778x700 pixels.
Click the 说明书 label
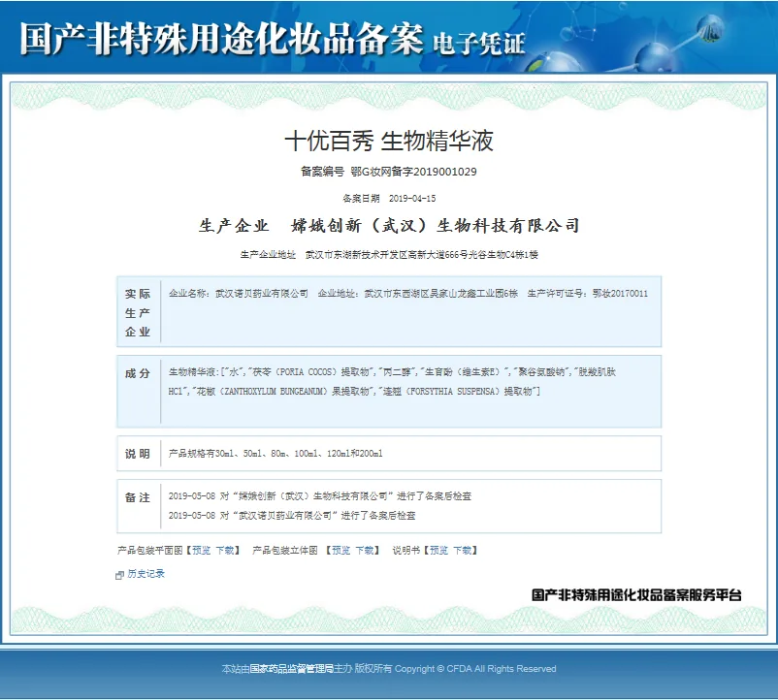[406, 551]
